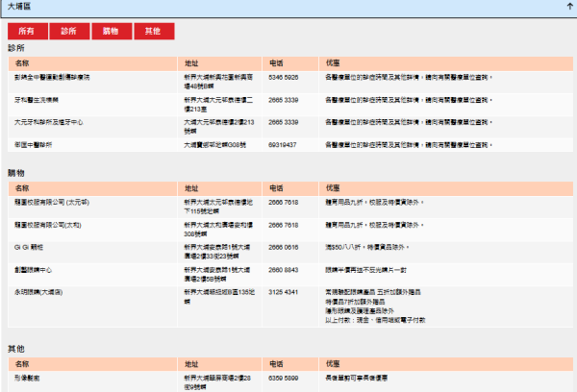Filter by the red 購物 button
The image size is (577, 392).
pos(112,31)
